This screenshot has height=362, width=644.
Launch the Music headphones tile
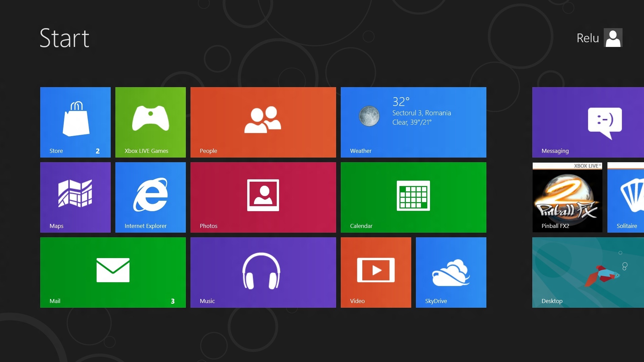point(263,273)
